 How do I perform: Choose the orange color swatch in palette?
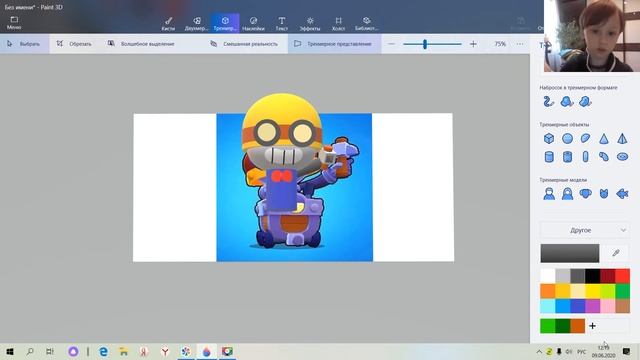tap(548, 291)
